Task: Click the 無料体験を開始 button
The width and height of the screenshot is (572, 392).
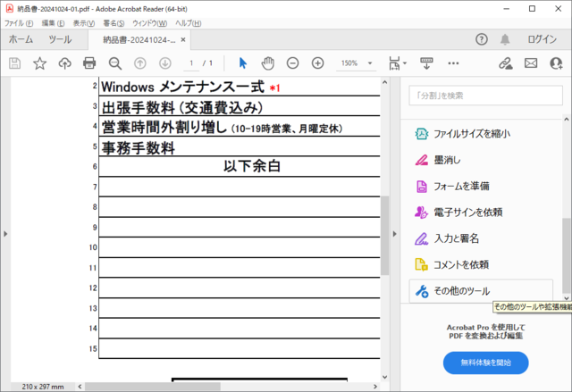Action: (485, 363)
